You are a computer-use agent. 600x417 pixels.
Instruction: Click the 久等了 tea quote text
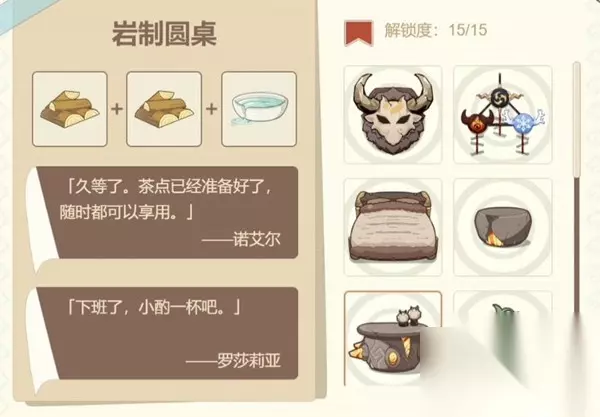pos(167,199)
